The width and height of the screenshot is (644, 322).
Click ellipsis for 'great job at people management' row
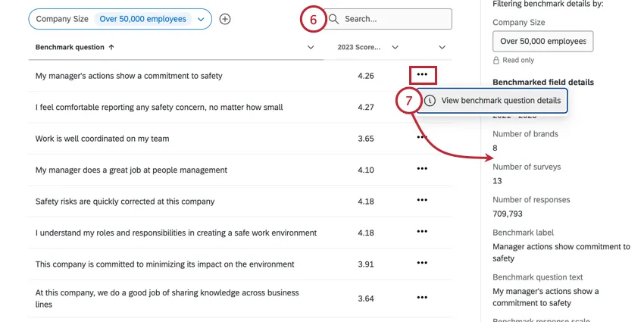click(422, 169)
